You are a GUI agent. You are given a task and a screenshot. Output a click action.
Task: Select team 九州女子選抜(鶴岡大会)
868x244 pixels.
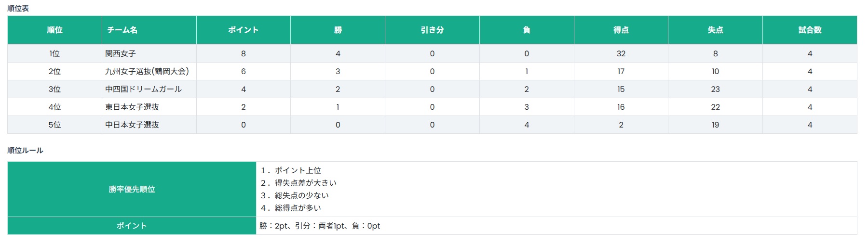point(147,71)
